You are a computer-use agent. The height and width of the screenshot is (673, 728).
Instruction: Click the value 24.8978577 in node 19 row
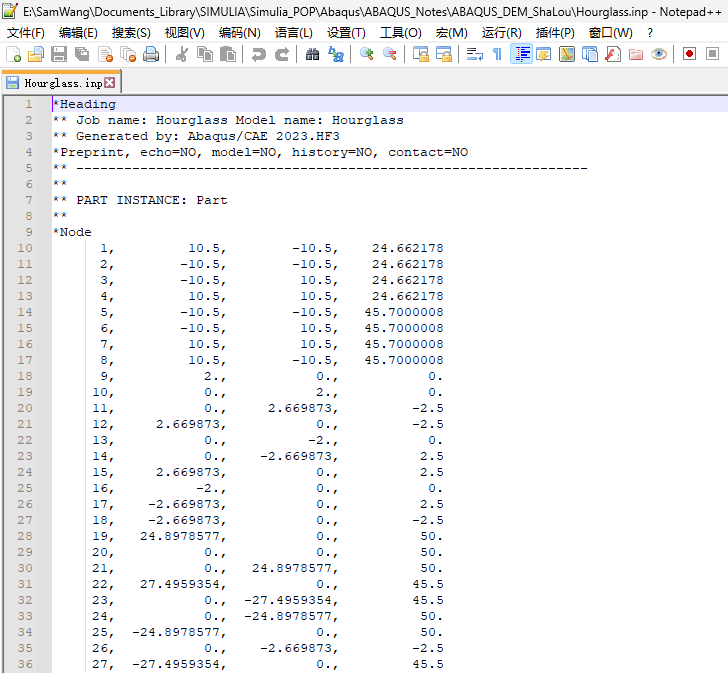pos(183,536)
